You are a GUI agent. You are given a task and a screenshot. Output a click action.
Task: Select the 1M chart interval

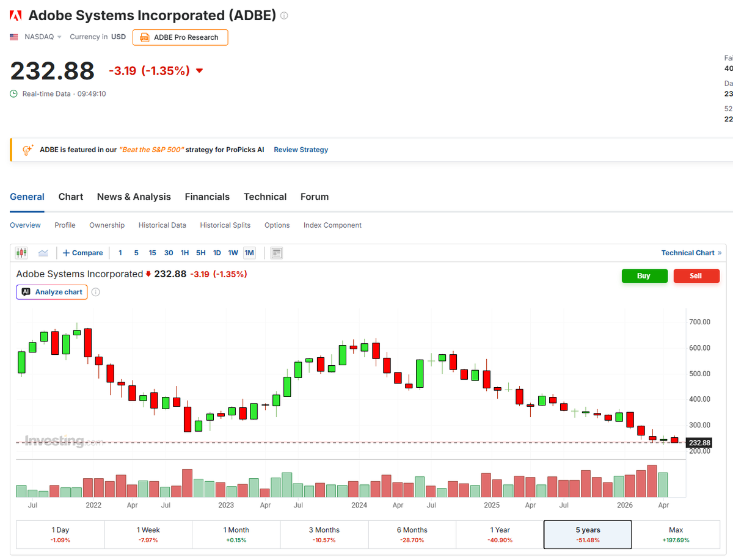tap(249, 253)
